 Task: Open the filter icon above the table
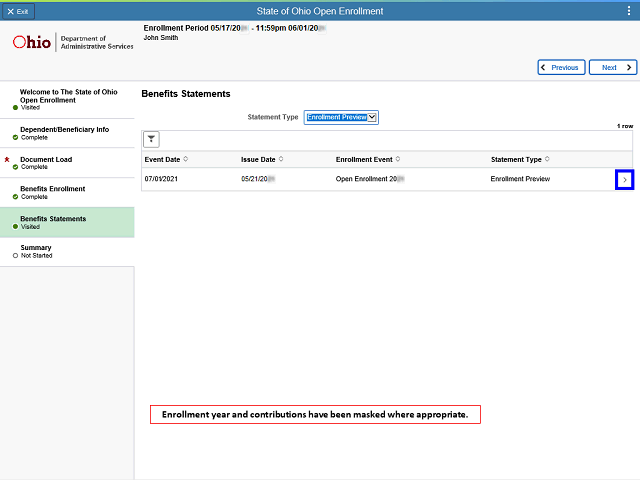click(x=151, y=140)
